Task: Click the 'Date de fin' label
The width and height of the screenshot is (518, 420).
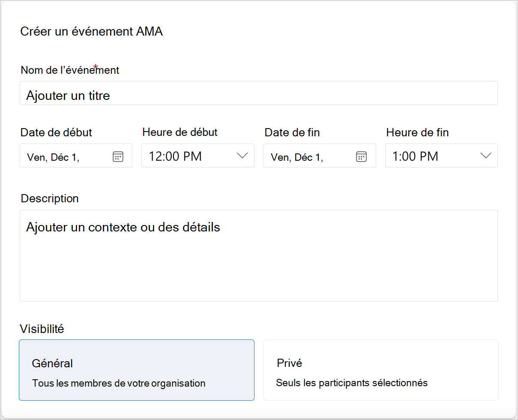Action: pyautogui.click(x=292, y=132)
